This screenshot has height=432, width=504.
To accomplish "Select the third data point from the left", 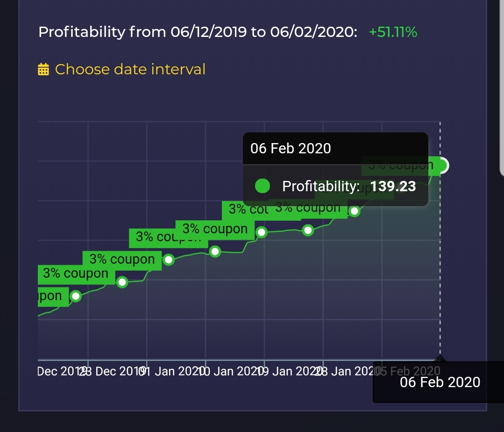I will click(169, 259).
